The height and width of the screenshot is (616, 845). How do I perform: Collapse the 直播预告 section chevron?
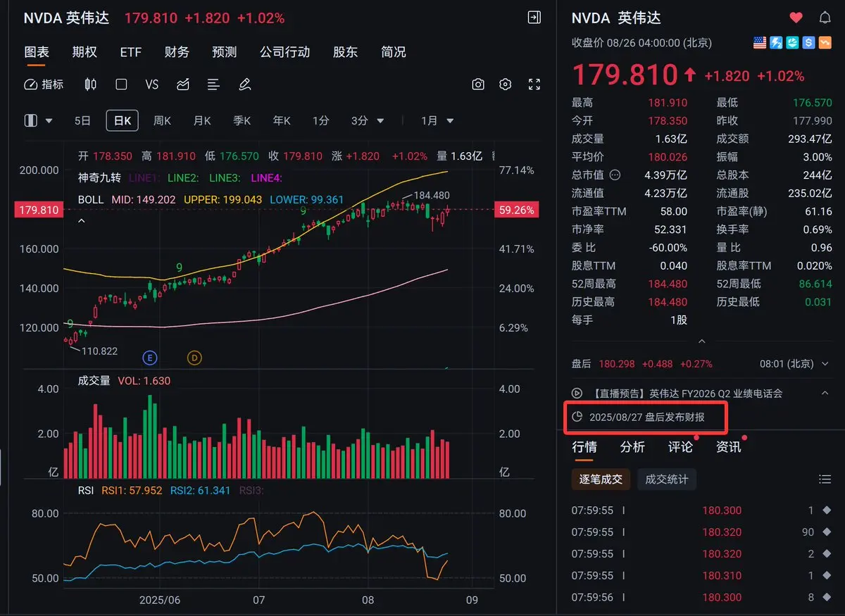[x=825, y=393]
